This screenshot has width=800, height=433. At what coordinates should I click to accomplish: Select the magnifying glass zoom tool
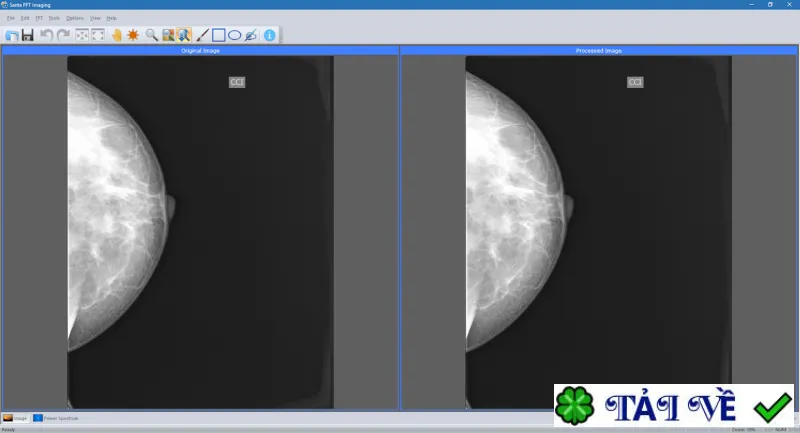pos(152,35)
